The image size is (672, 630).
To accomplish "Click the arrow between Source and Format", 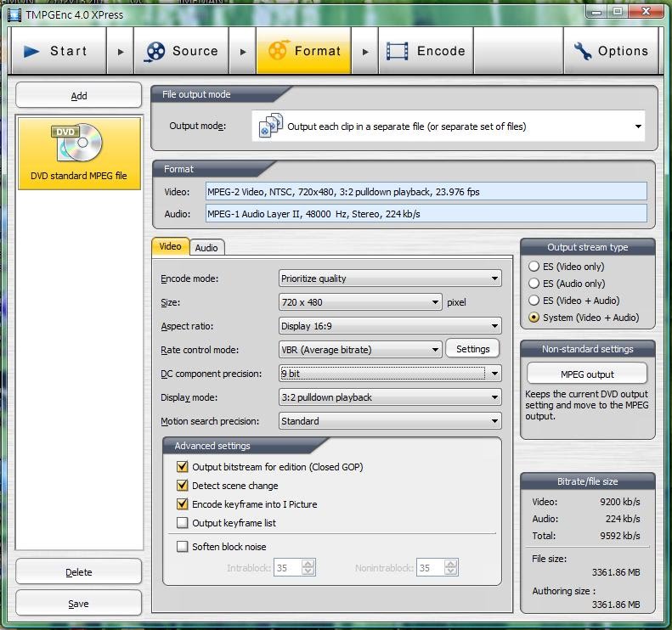I will tap(243, 52).
